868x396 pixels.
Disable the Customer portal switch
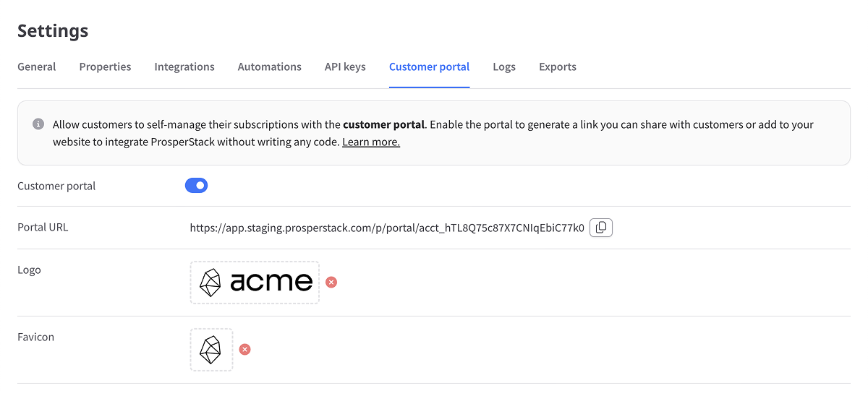click(196, 186)
